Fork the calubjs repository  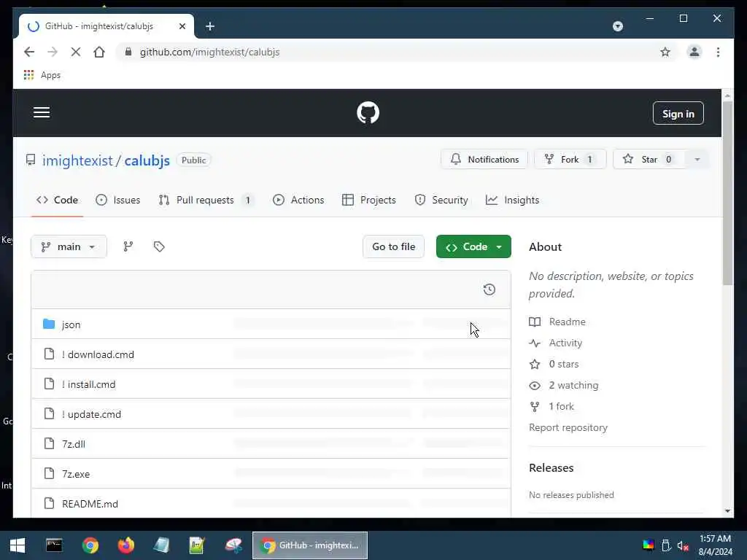pyautogui.click(x=570, y=160)
